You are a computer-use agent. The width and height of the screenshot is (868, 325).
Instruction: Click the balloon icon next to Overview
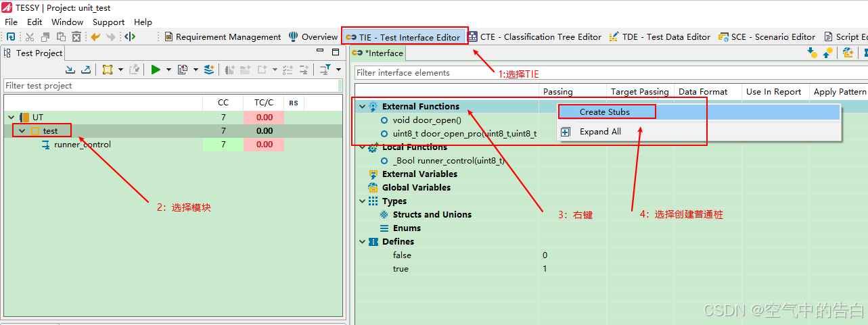[293, 36]
